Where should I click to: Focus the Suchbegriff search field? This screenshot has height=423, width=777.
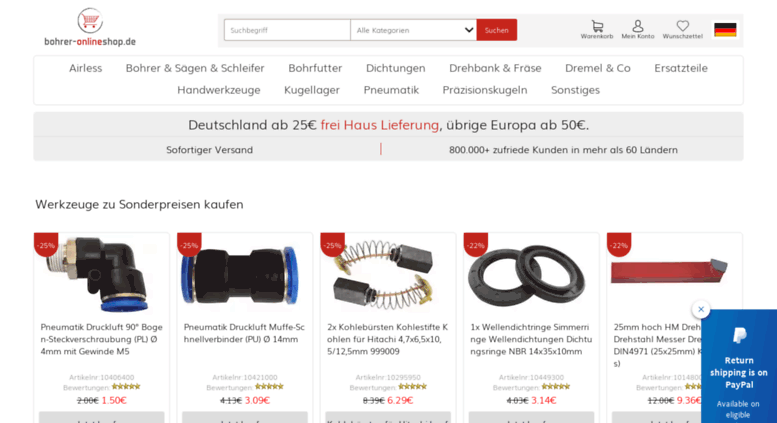[x=287, y=30]
